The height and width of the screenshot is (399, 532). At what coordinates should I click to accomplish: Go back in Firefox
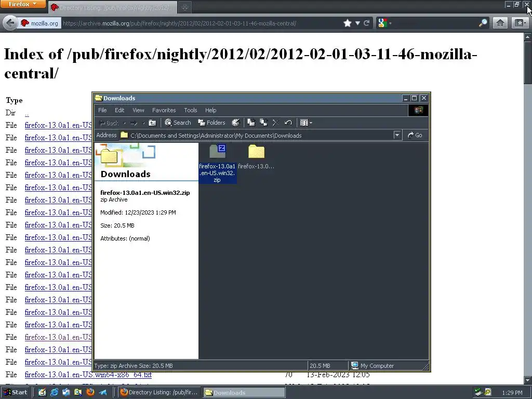point(10,23)
